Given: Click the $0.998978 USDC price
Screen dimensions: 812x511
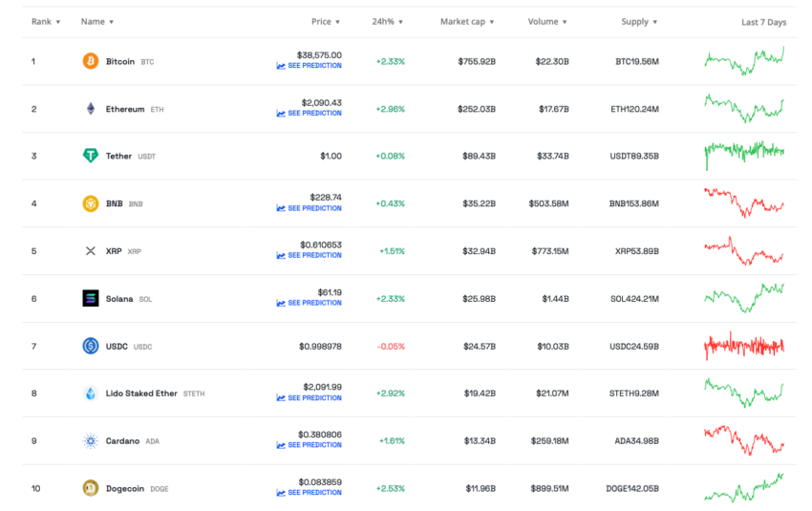Looking at the screenshot, I should 320,347.
